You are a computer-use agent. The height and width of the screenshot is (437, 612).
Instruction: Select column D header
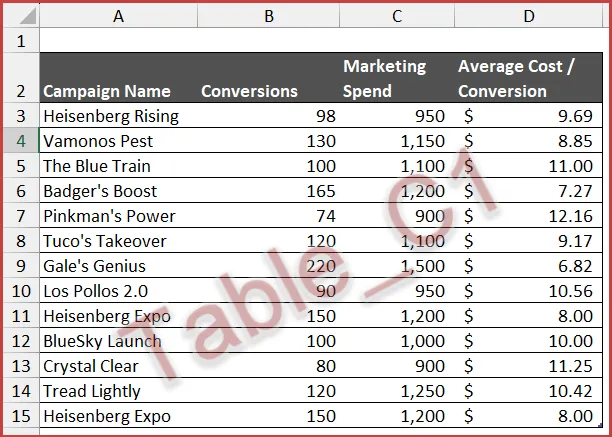[x=528, y=16]
